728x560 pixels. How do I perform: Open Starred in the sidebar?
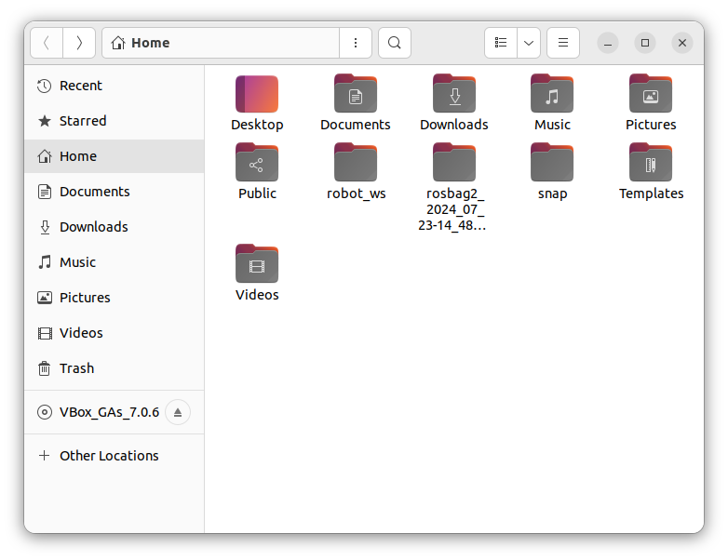[115, 121]
